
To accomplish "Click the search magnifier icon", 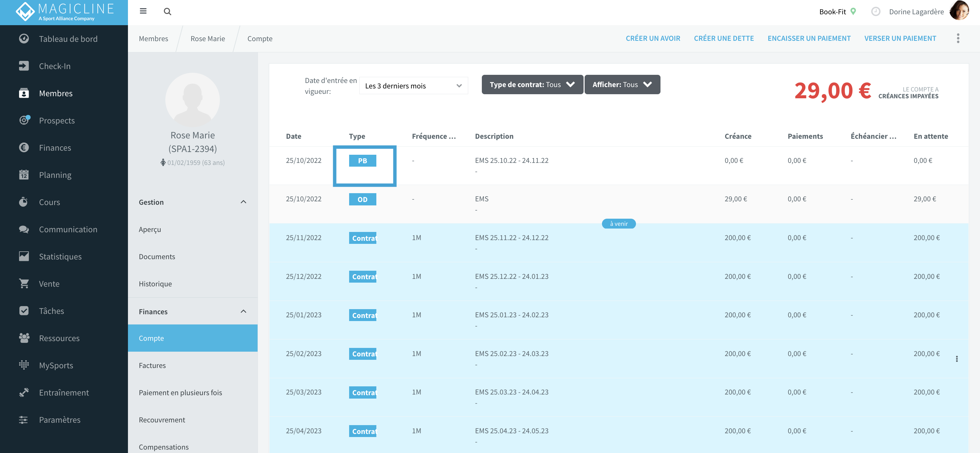I will click(x=167, y=12).
